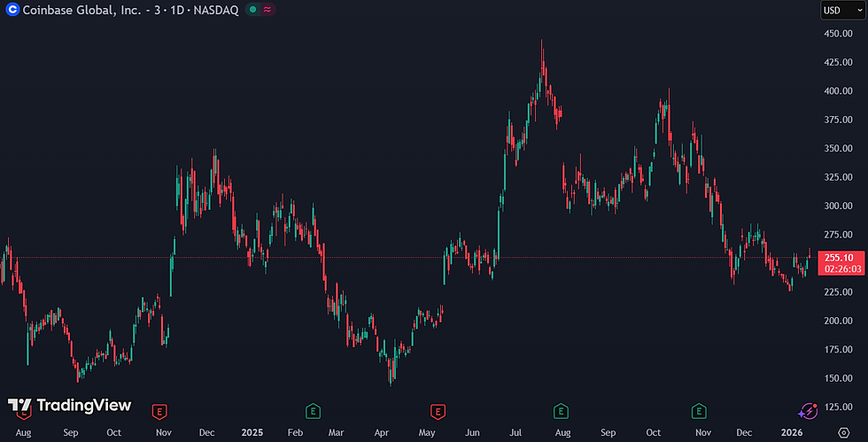This screenshot has height=442, width=868.
Task: Open the green earnings marker near Nov 2025
Action: point(699,411)
